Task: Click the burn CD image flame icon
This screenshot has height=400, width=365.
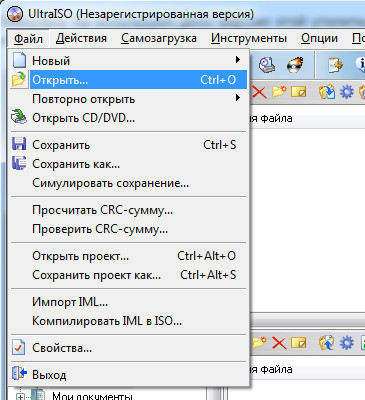Action: (295, 65)
